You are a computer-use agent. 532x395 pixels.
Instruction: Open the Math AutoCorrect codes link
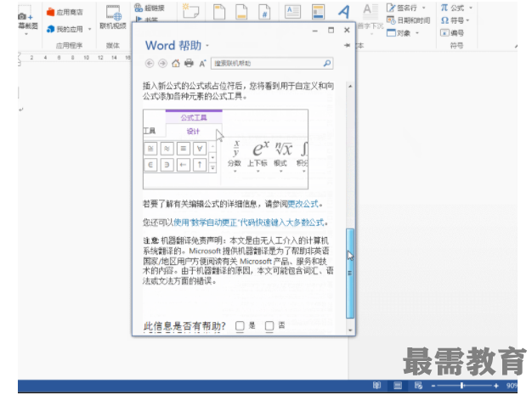[249, 223]
